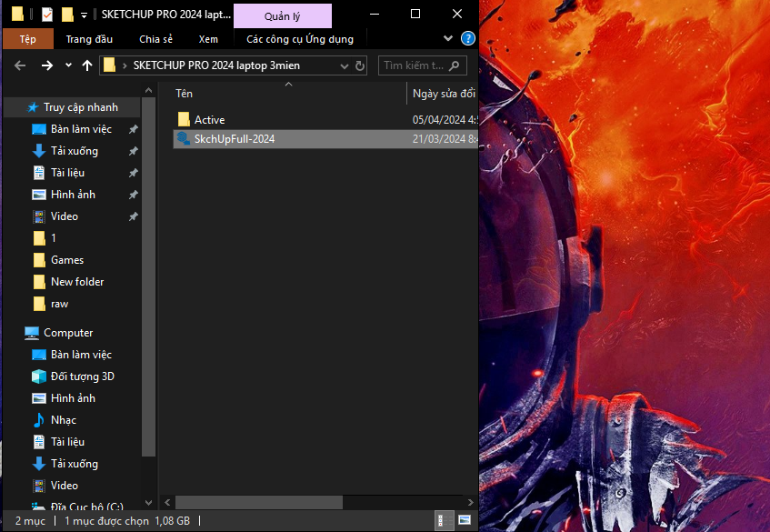770x532 pixels.
Task: Click the horizontal scrollbar in file list
Action: [259, 502]
